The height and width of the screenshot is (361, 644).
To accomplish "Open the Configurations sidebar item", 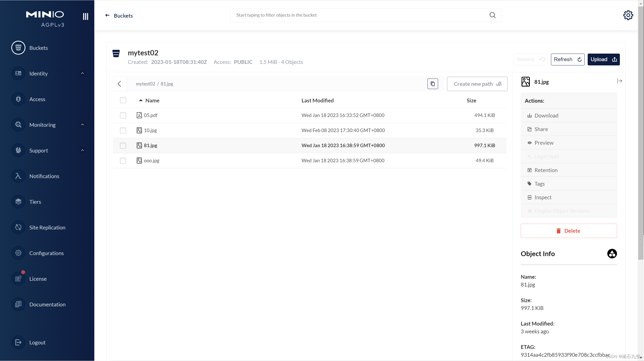I will tap(47, 253).
